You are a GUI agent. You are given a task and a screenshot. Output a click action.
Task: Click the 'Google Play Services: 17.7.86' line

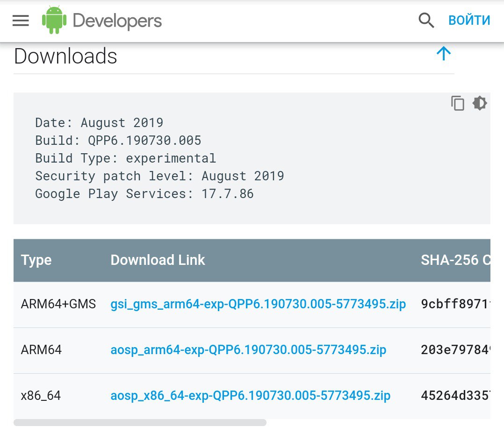click(144, 194)
